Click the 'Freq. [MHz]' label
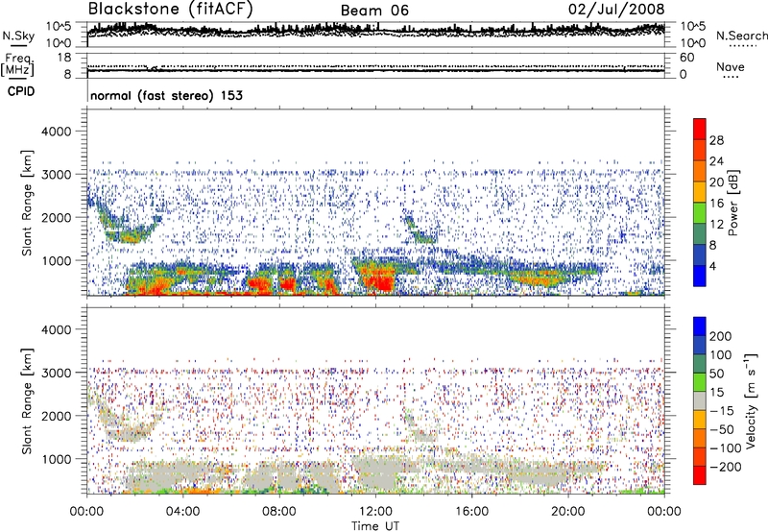The image size is (768, 532). [17, 65]
